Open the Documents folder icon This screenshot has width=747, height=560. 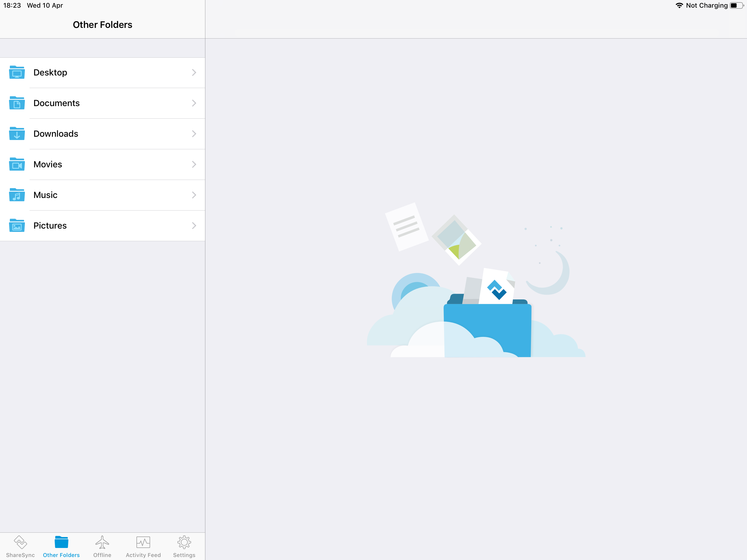pos(17,103)
